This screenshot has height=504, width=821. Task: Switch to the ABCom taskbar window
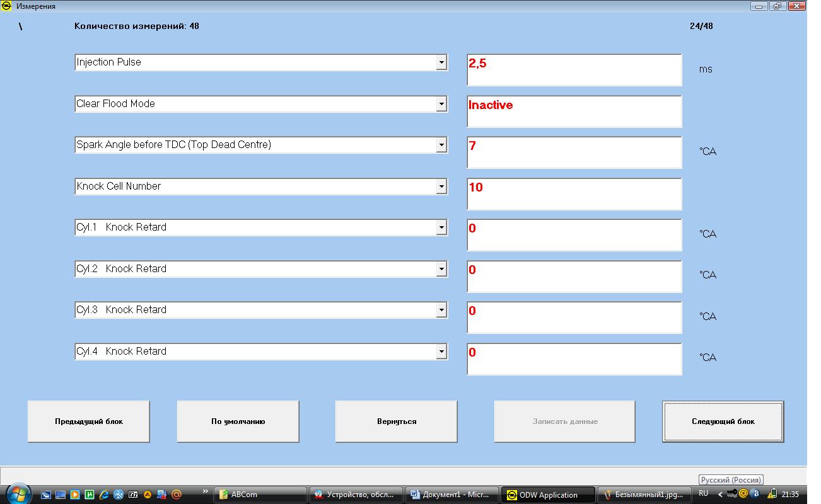(260, 495)
